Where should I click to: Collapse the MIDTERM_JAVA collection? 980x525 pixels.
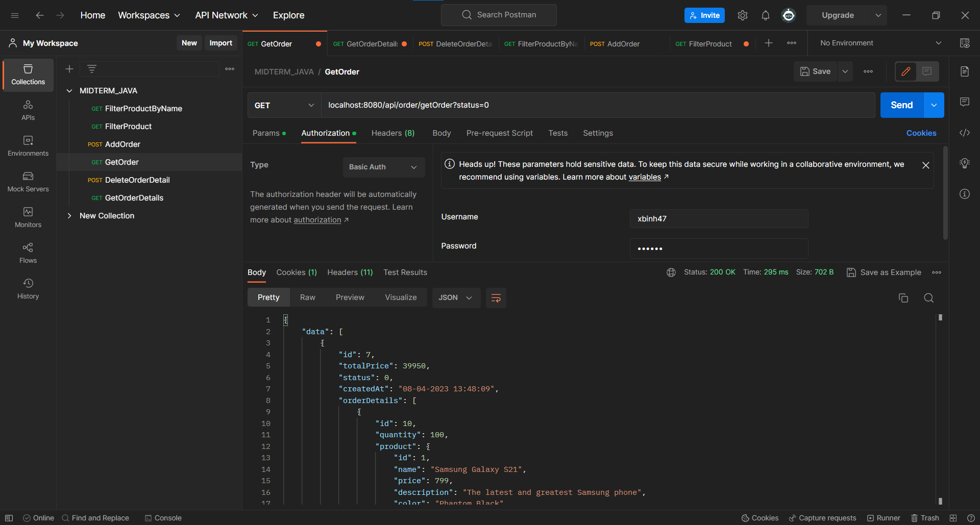point(69,91)
